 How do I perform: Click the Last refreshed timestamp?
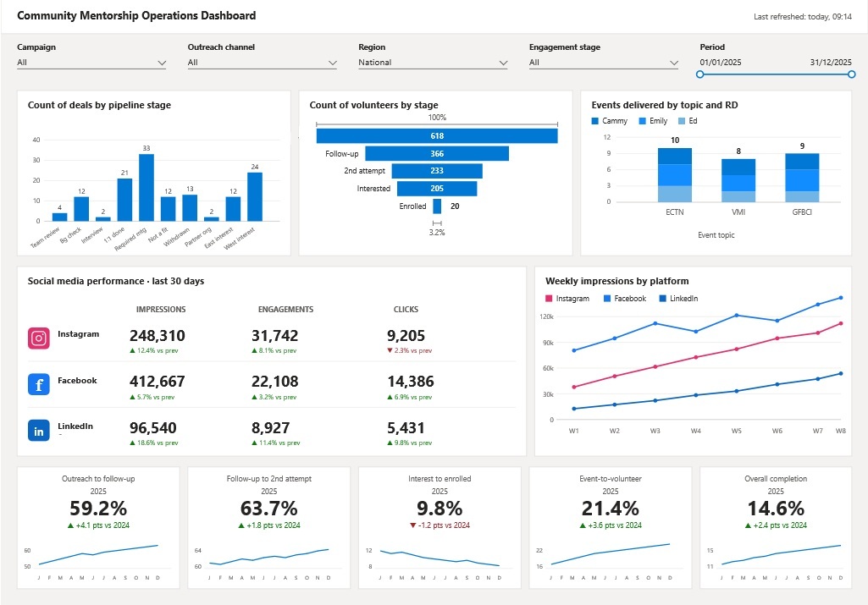coord(802,17)
